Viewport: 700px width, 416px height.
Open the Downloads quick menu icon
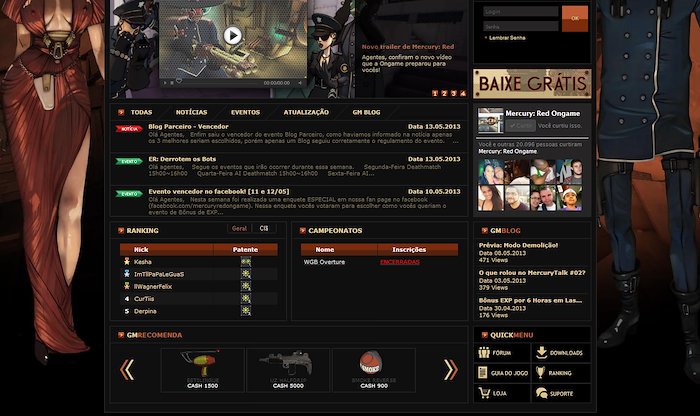tap(542, 352)
